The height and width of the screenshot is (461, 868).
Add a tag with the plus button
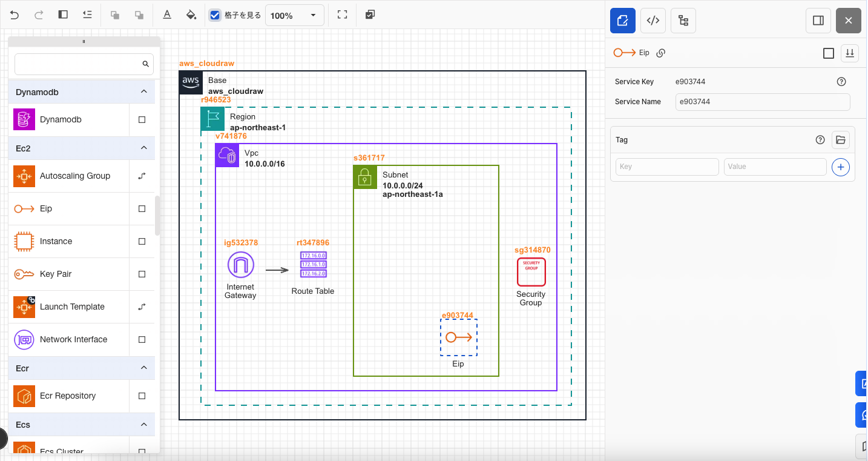point(841,167)
